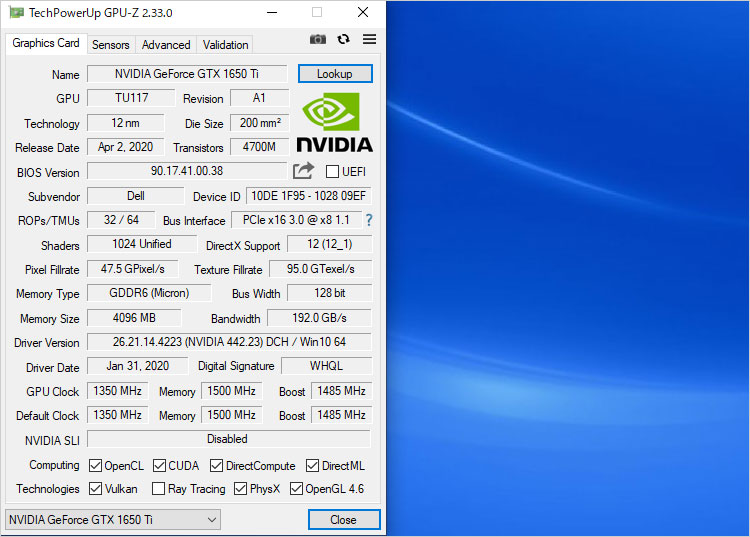Image resolution: width=750 pixels, height=537 pixels.
Task: Click the DirectX Support value 12 (12_1)
Action: [x=330, y=244]
